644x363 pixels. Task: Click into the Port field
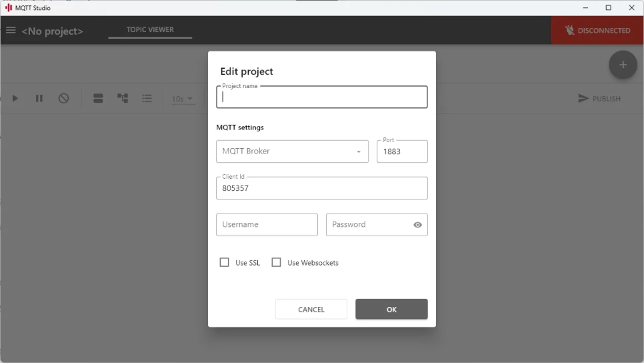point(402,151)
